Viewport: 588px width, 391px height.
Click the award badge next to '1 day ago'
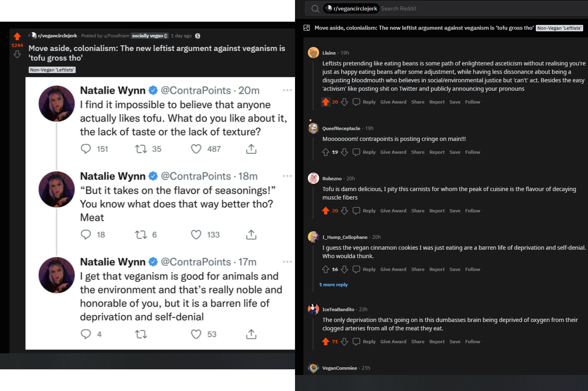[197, 36]
